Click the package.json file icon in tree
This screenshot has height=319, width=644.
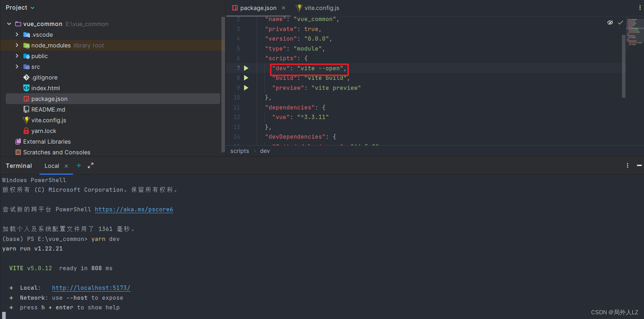(26, 99)
